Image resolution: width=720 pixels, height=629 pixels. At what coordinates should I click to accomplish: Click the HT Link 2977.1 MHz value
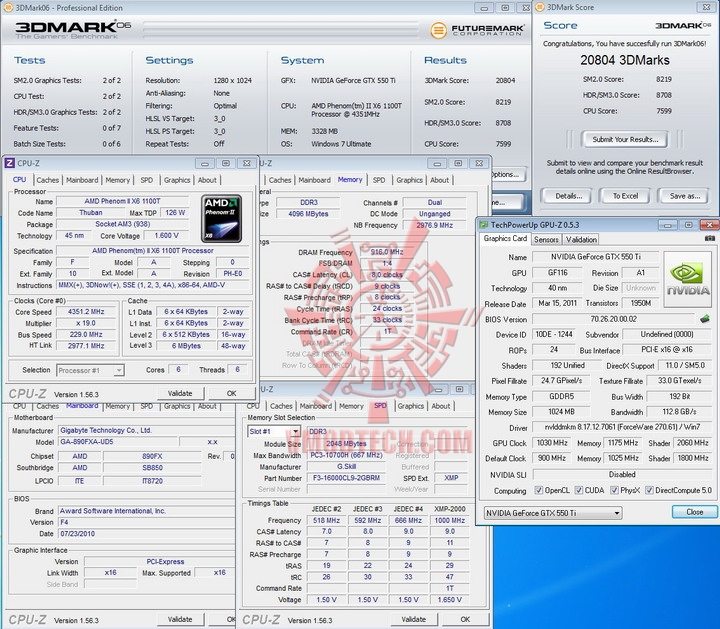86,346
